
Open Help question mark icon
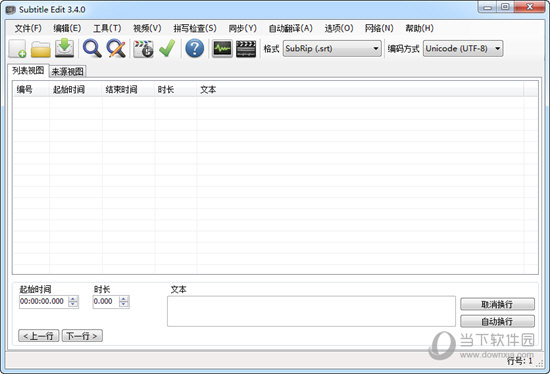tap(195, 48)
